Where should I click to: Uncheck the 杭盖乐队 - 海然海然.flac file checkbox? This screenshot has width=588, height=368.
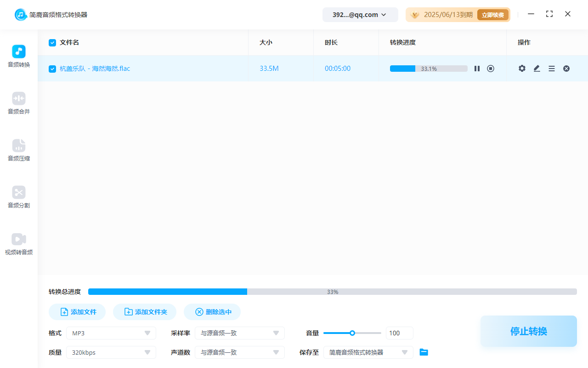[52, 69]
